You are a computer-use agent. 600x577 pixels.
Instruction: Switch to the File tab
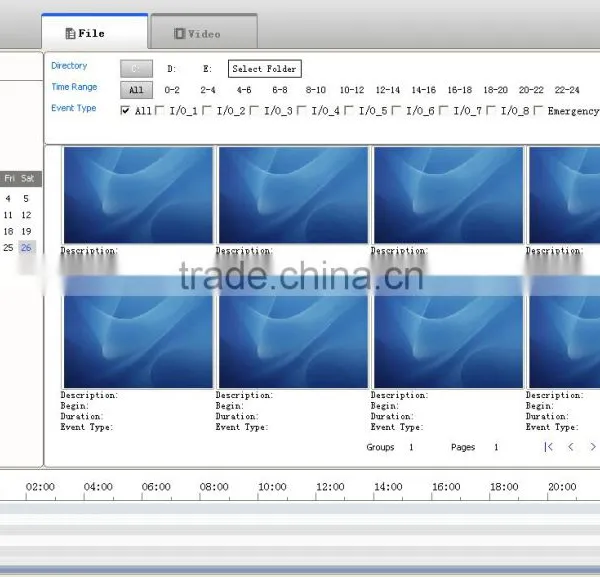click(x=95, y=31)
